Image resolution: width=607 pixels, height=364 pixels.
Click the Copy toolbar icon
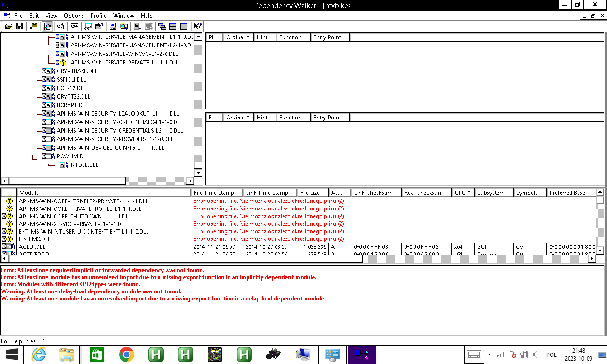[x=33, y=26]
